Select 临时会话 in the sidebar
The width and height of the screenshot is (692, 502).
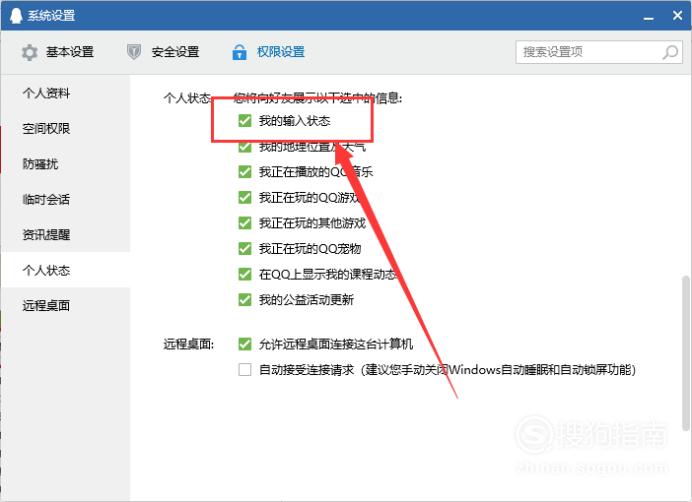pos(65,199)
